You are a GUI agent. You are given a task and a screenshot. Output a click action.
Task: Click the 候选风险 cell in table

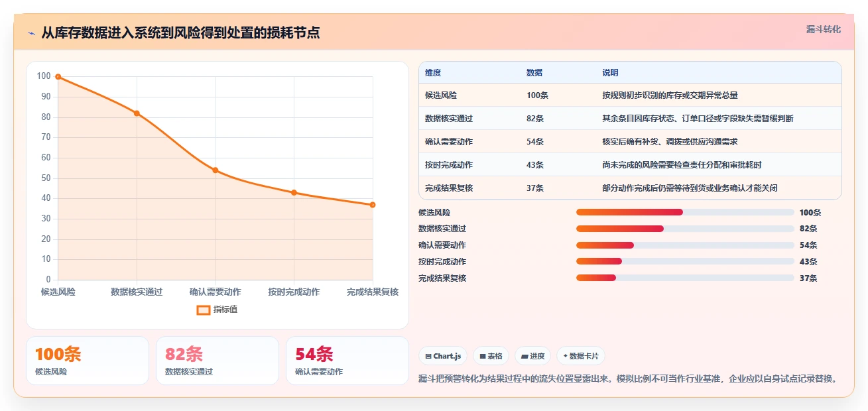coord(441,95)
